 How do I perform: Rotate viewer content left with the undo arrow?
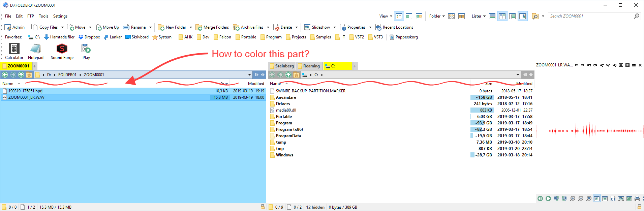(x=589, y=65)
